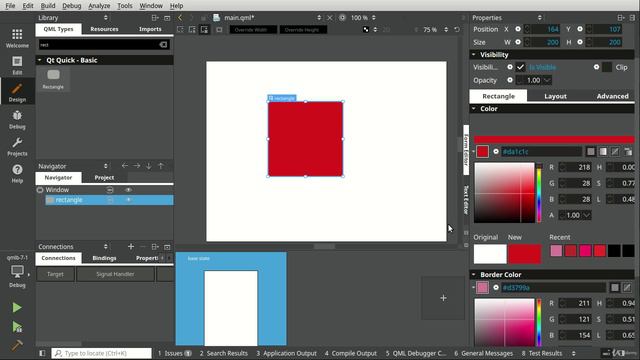Open Compile Output pane
The width and height of the screenshot is (640, 360).
point(351,353)
